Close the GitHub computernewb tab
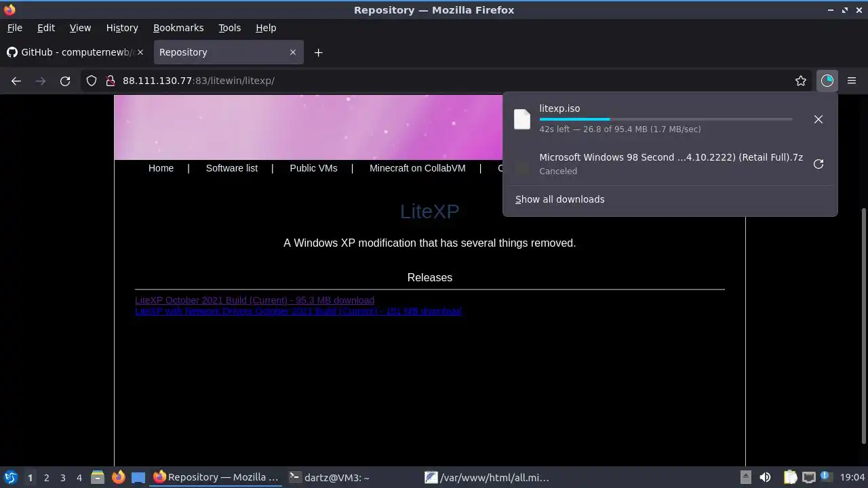This screenshot has width=868, height=488. click(141, 52)
